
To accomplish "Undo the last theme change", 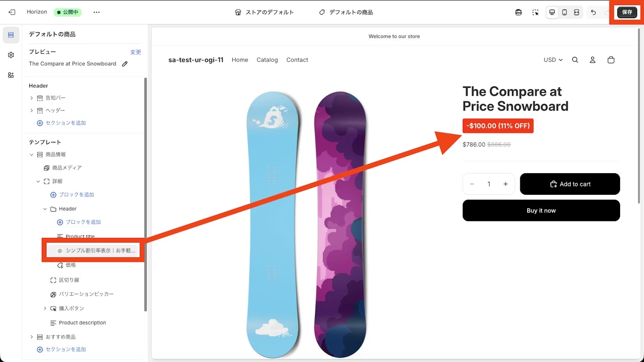I will 593,12.
